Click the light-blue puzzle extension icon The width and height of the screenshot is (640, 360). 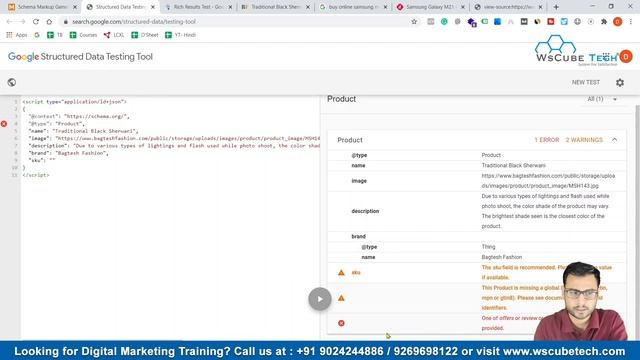pyautogui.click(x=564, y=22)
